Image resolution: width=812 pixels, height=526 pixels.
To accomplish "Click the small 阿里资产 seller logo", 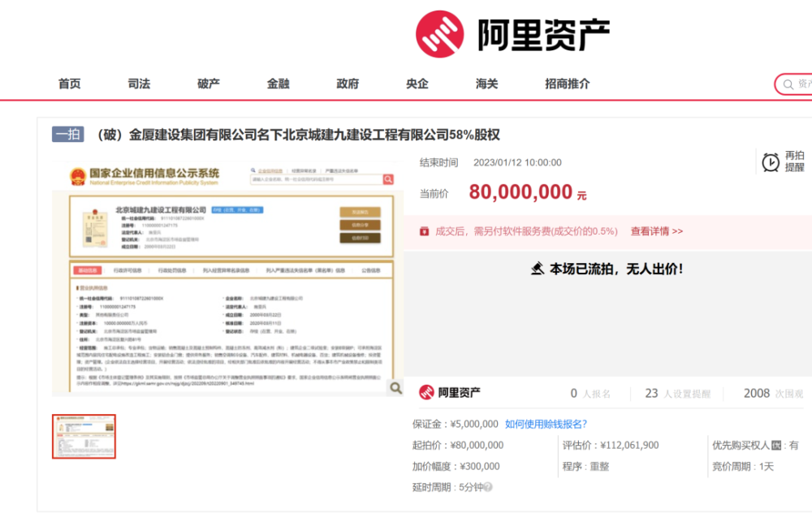I will coord(427,392).
